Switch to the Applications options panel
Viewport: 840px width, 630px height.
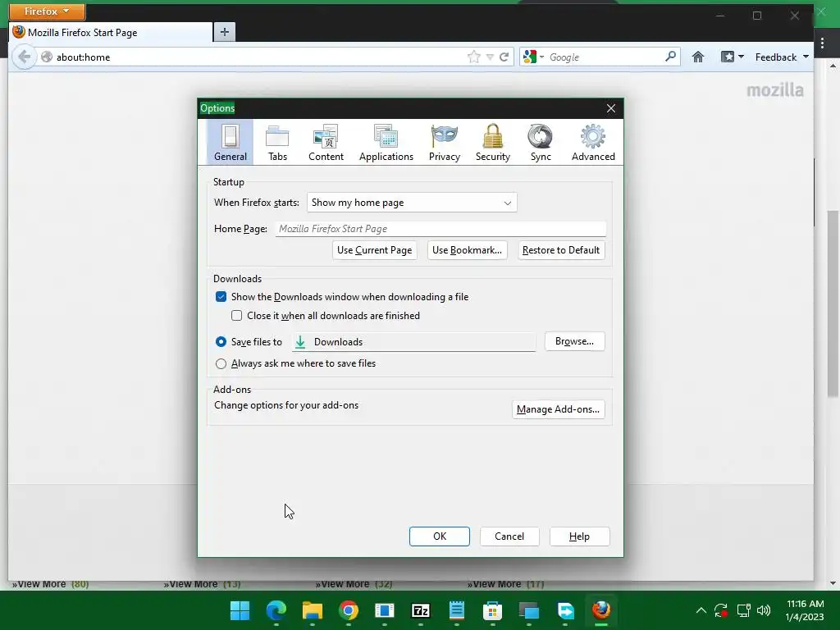tap(386, 143)
